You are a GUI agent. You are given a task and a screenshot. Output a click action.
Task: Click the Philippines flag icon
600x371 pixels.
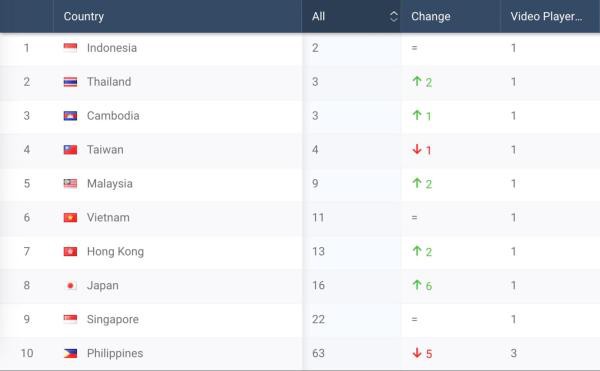pyautogui.click(x=70, y=353)
